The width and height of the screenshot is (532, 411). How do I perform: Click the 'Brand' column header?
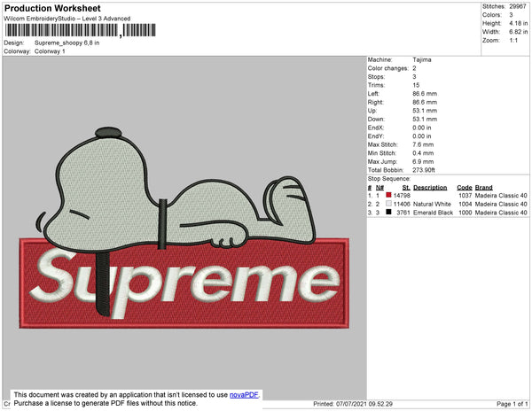[483, 188]
